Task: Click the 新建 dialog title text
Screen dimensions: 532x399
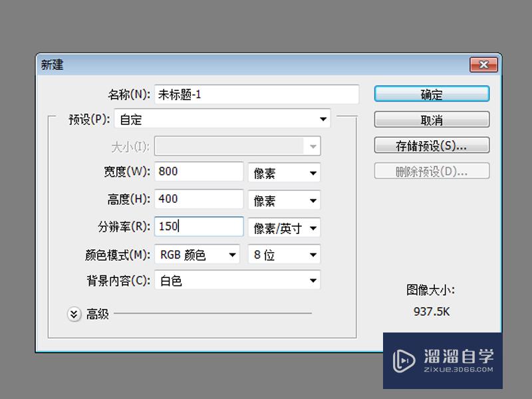Action: [x=53, y=65]
